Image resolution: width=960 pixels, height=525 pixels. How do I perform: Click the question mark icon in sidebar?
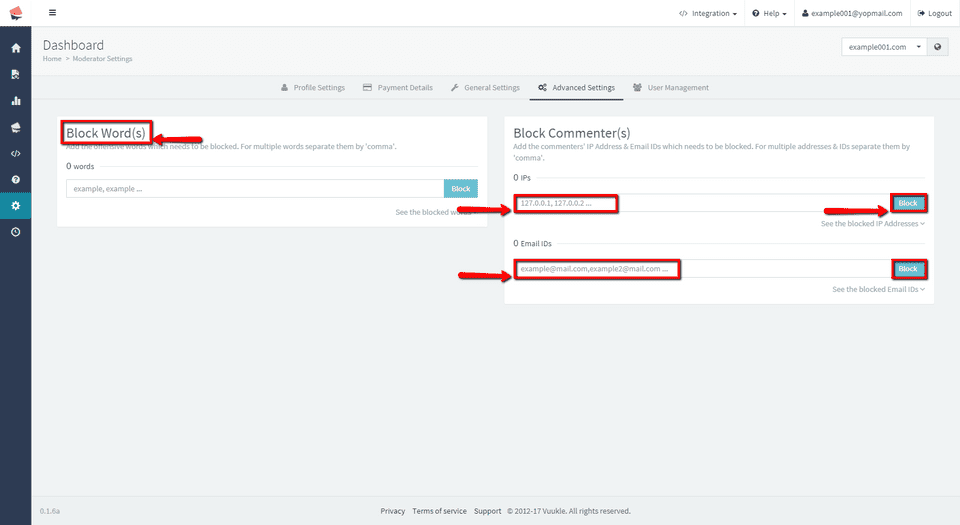click(x=15, y=179)
